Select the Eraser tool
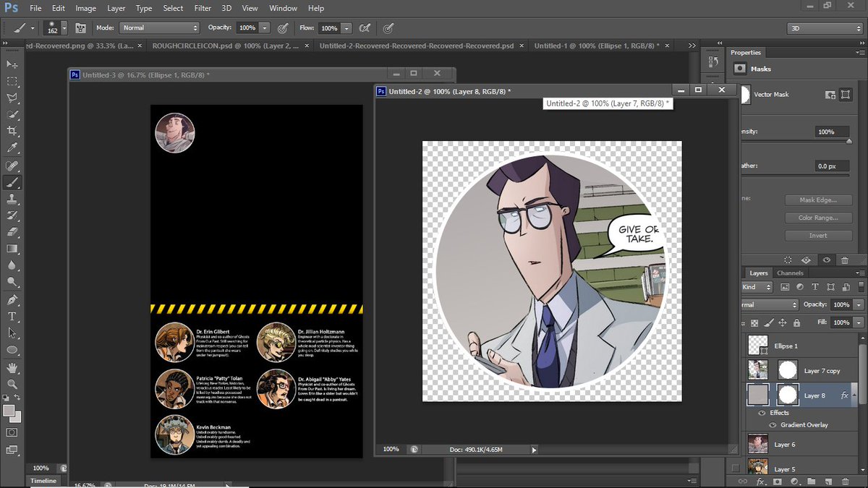 (x=12, y=232)
